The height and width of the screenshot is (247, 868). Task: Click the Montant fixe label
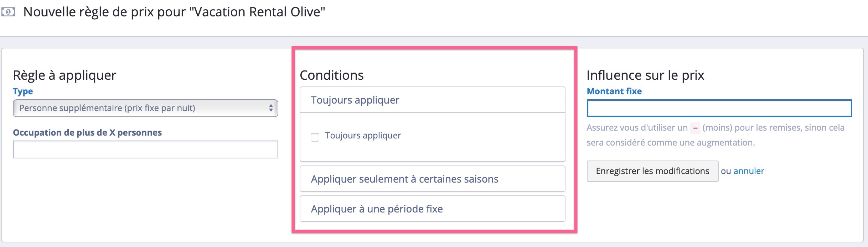614,91
